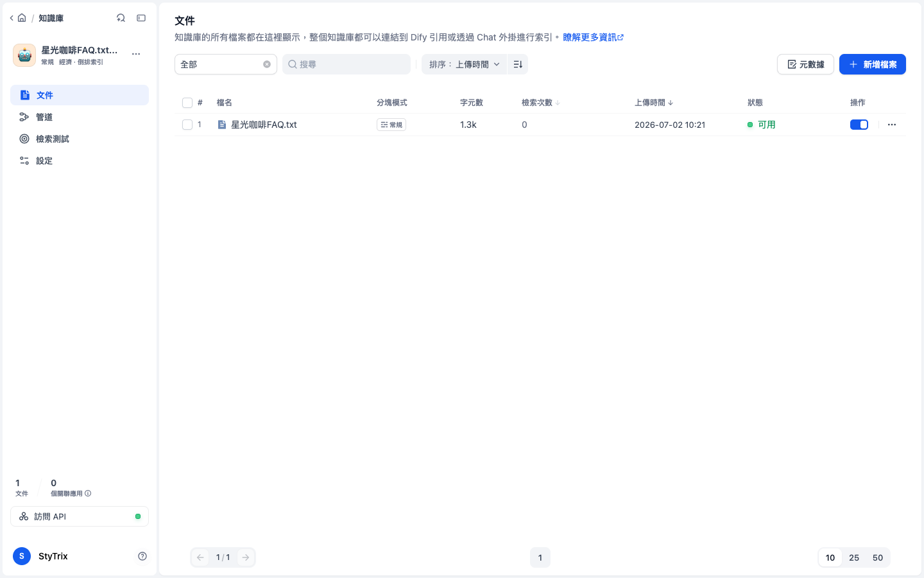Click the robot knowledge base avatar
The height and width of the screenshot is (578, 924).
coord(24,55)
